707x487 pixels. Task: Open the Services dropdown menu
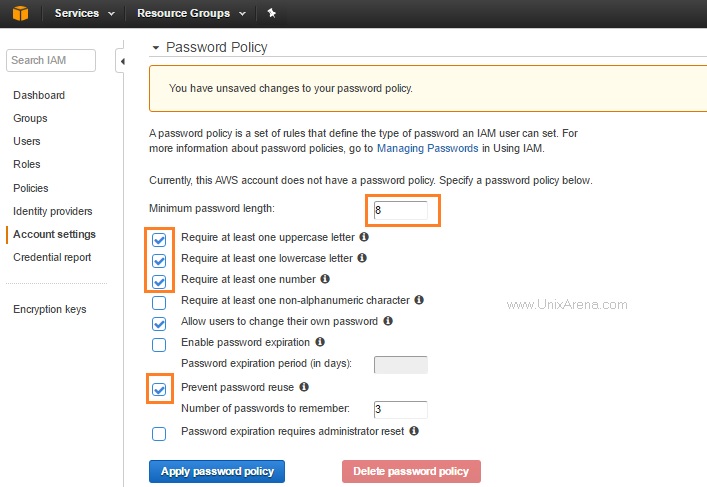(83, 13)
